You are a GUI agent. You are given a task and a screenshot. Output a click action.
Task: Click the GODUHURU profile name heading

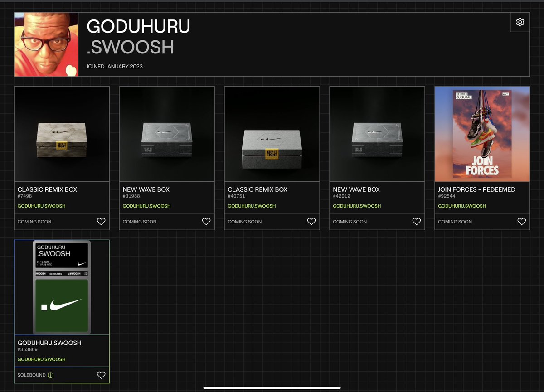[138, 27]
